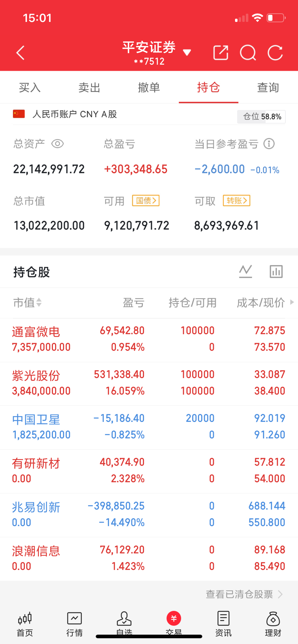
Task: Tap 紫光股份 profit 531,338.40
Action: [x=119, y=374]
